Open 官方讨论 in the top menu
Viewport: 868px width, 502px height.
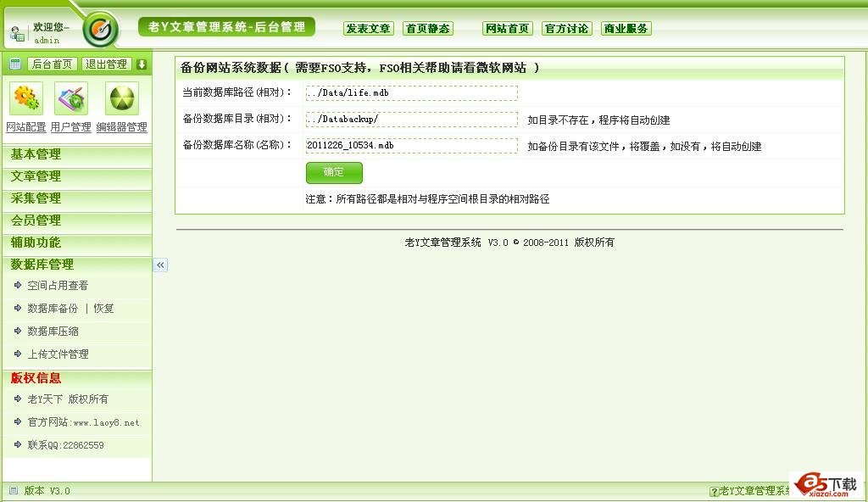pos(567,28)
